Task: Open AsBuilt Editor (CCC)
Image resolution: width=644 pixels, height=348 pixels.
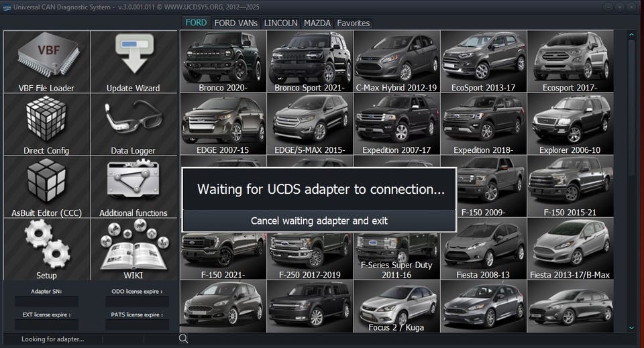Action: [x=47, y=187]
